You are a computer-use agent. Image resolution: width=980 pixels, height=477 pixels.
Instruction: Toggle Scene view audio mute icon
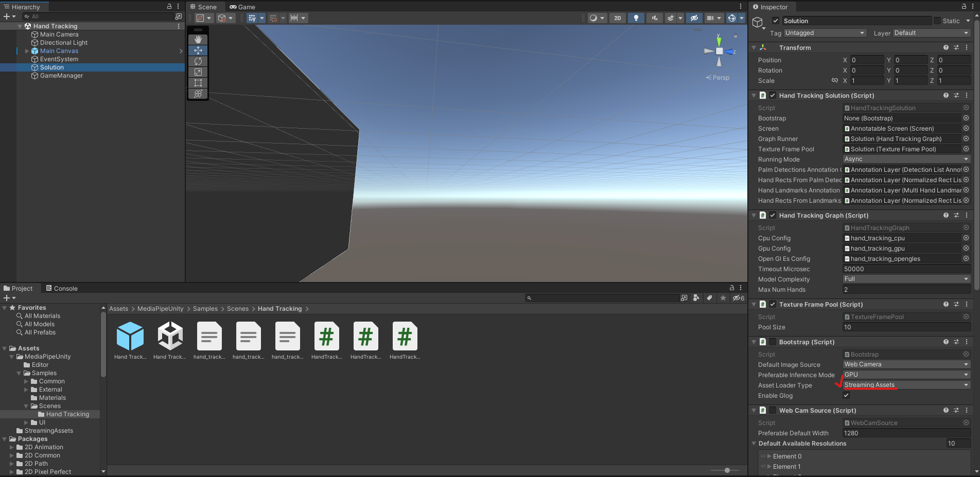tap(655, 18)
